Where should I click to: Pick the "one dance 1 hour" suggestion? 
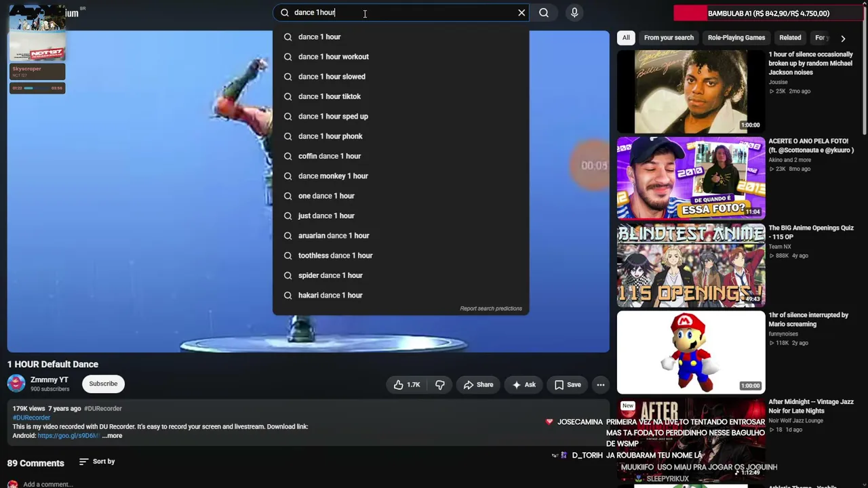click(401, 196)
